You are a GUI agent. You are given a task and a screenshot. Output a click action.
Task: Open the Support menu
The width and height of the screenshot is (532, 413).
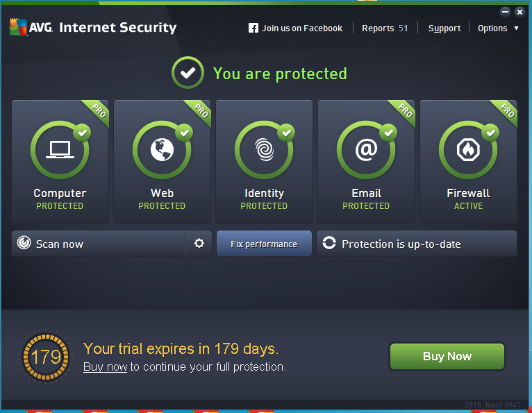tap(444, 28)
